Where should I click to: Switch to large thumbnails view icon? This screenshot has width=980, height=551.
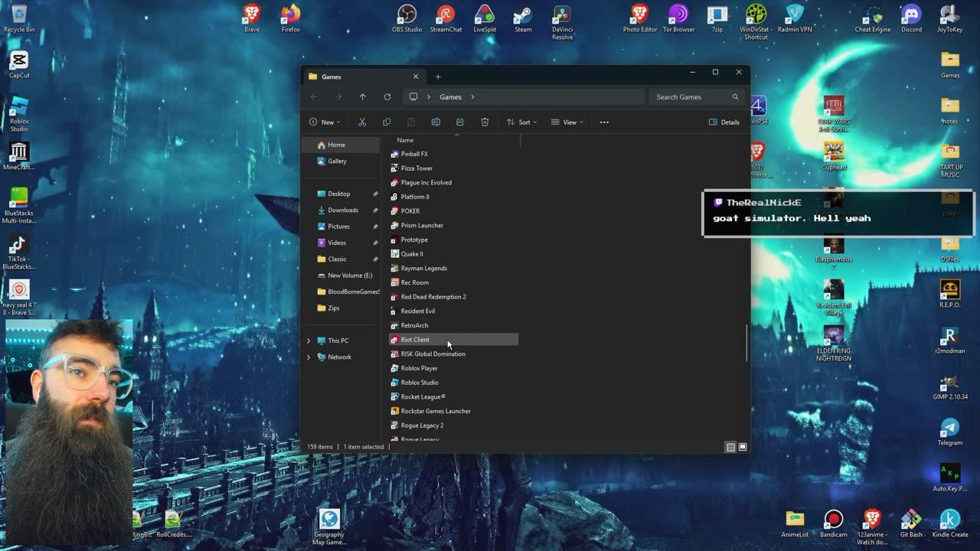742,447
